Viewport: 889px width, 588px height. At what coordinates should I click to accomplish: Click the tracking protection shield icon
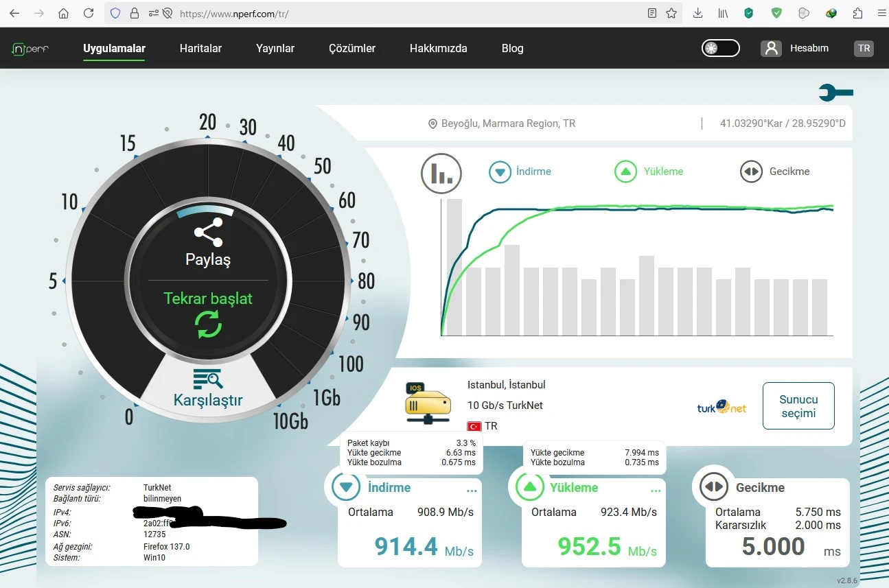tap(115, 13)
